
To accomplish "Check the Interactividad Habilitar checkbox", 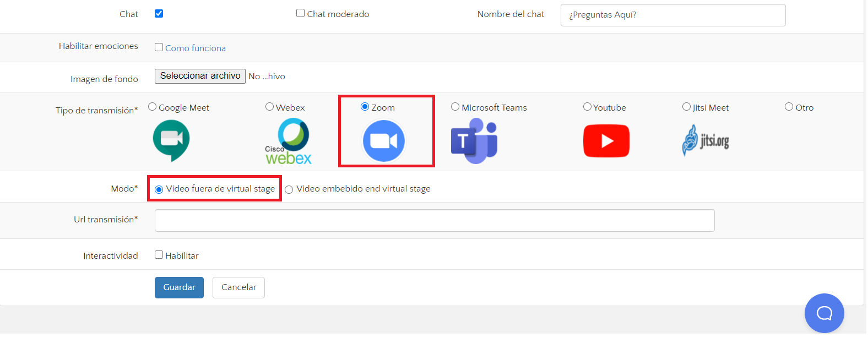I will click(159, 254).
